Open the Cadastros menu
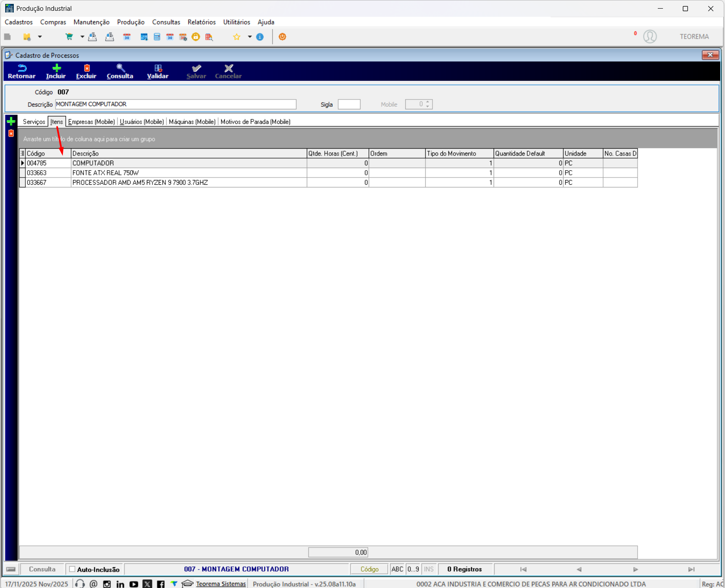The height and width of the screenshot is (588, 725). point(19,22)
